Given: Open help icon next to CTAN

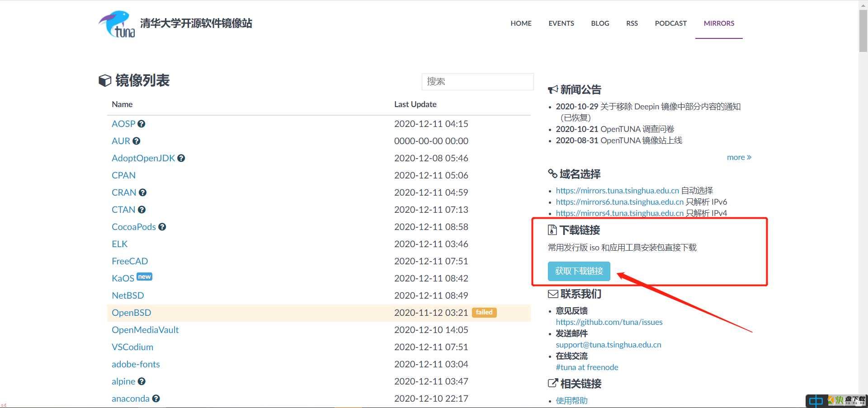Looking at the screenshot, I should pyautogui.click(x=142, y=210).
